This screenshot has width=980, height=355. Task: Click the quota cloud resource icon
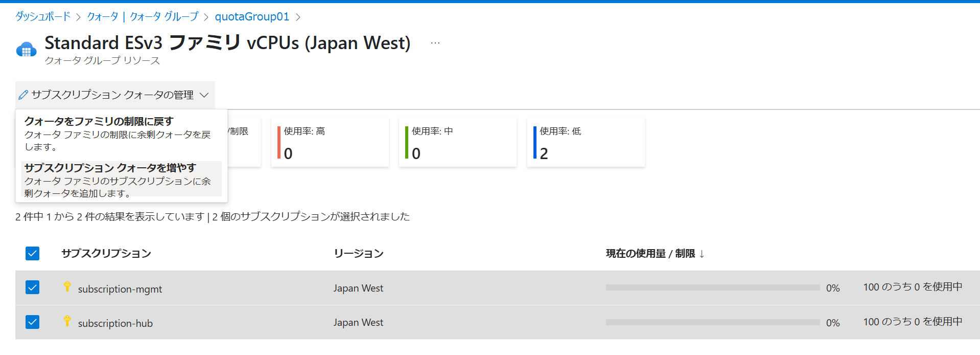point(26,50)
